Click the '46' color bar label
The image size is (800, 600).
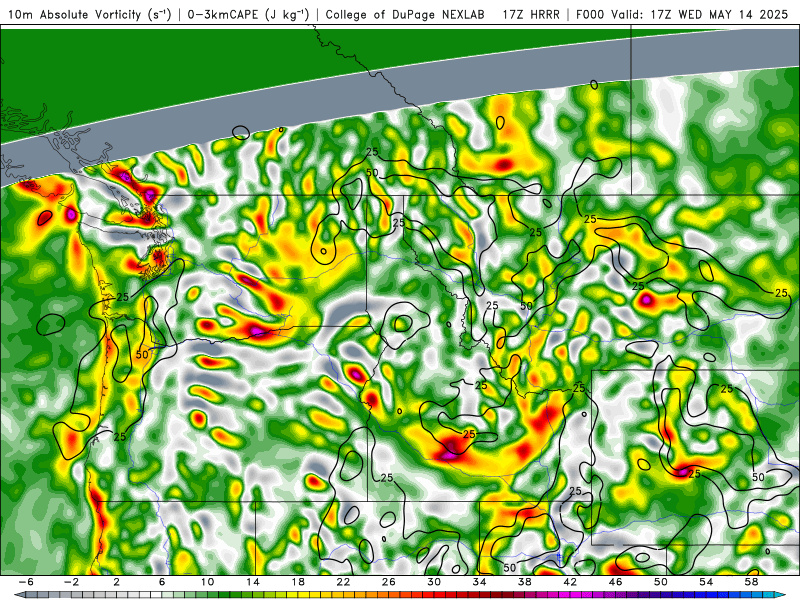point(615,582)
